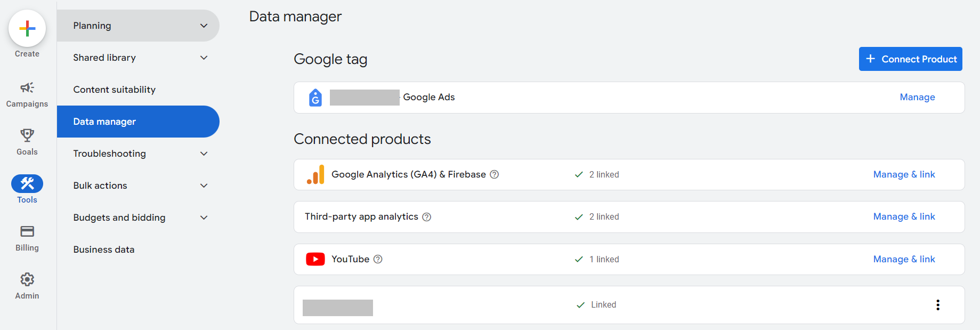Open Content suitability
980x330 pixels.
(115, 89)
